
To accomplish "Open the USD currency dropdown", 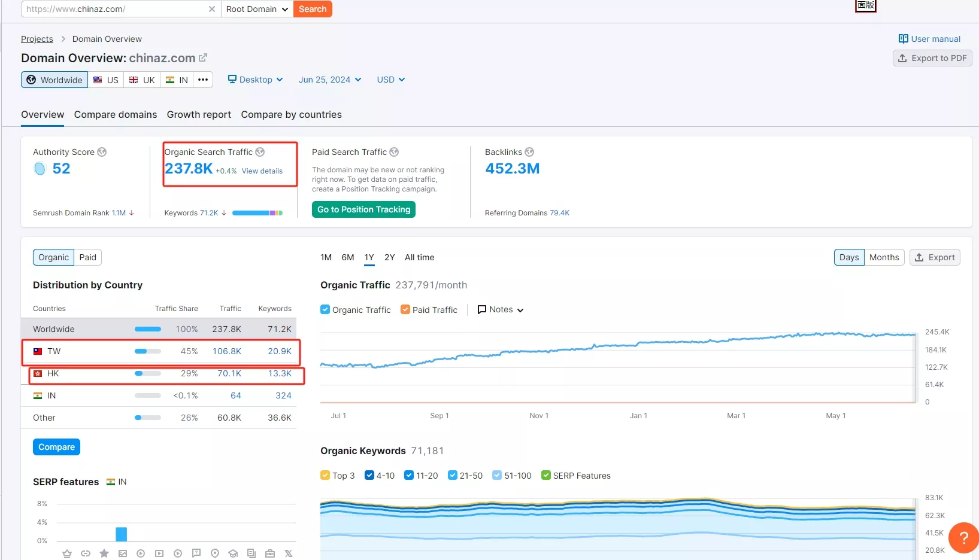I will click(391, 80).
